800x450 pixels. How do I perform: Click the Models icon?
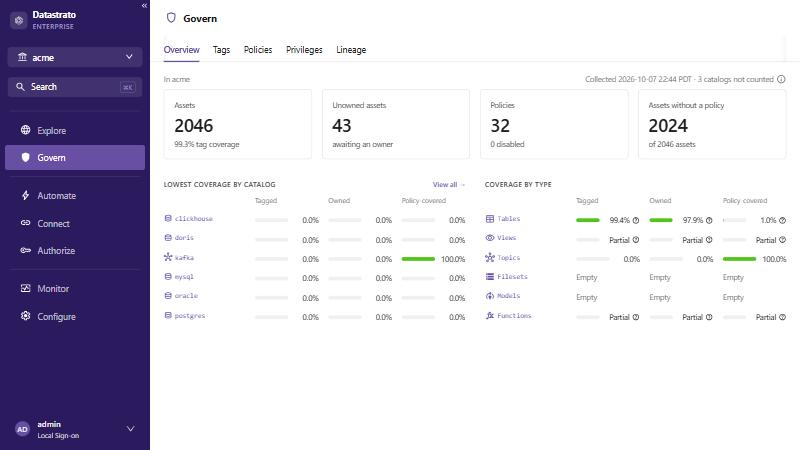pyautogui.click(x=490, y=295)
